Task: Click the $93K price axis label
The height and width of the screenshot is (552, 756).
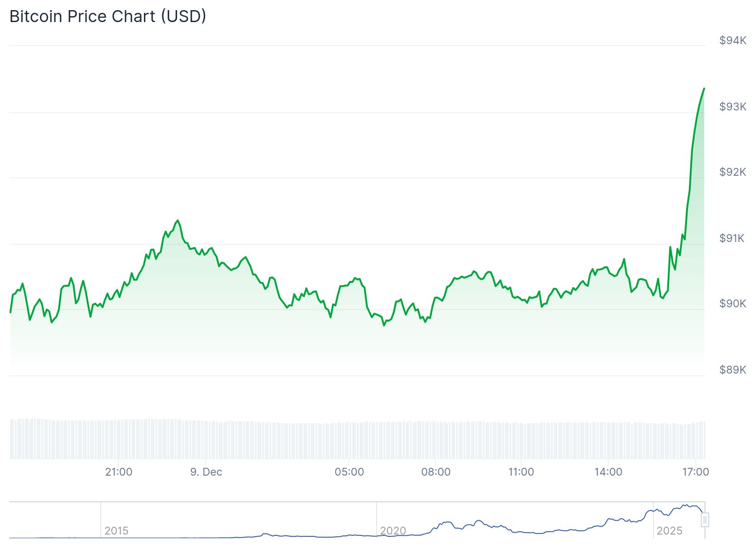Action: pos(733,107)
